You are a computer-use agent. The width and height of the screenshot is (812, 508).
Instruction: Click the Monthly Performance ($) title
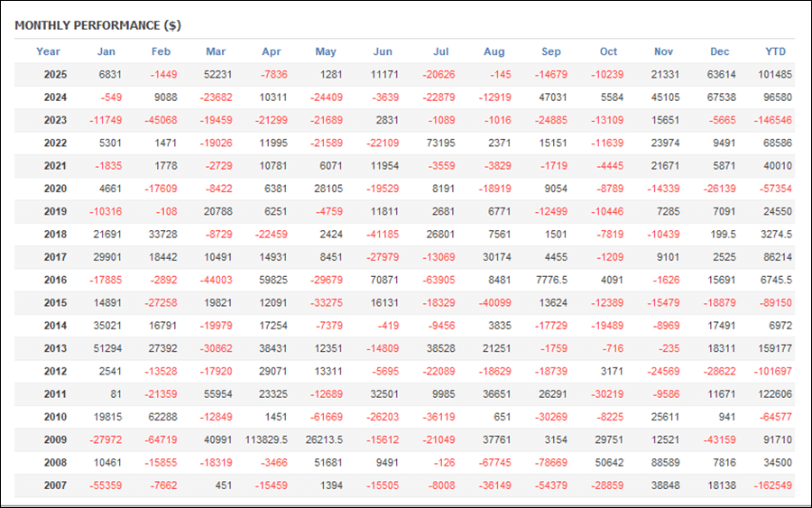click(97, 24)
